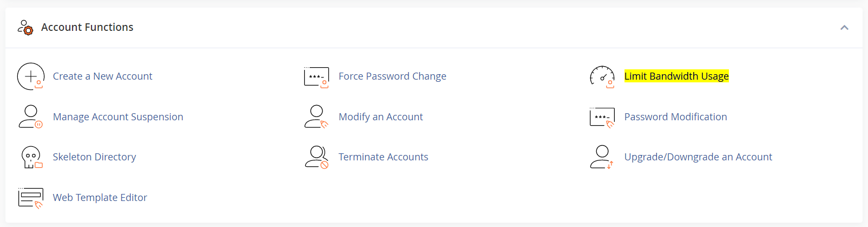The width and height of the screenshot is (868, 227).
Task: Click the Password Modification icon
Action: pos(602,116)
